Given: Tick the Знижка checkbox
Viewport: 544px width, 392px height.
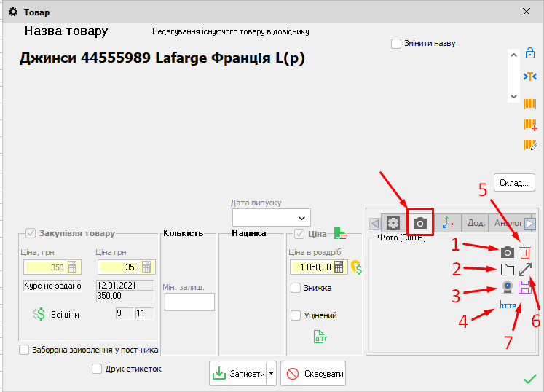Looking at the screenshot, I should coord(296,288).
